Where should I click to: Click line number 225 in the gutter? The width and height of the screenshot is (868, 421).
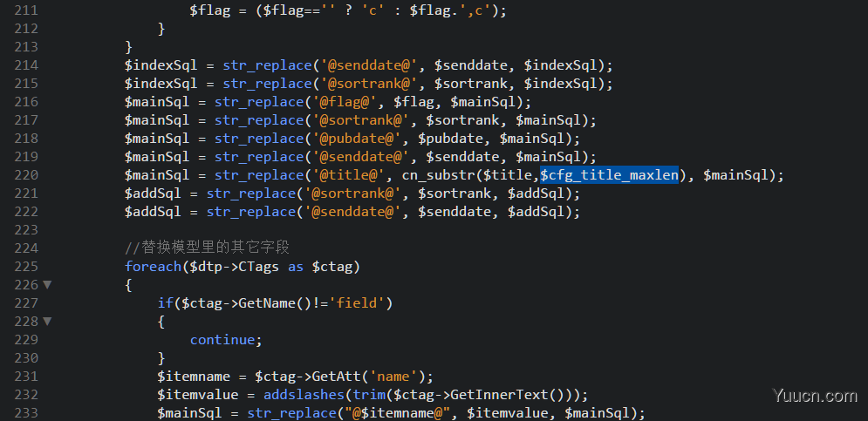coord(26,267)
